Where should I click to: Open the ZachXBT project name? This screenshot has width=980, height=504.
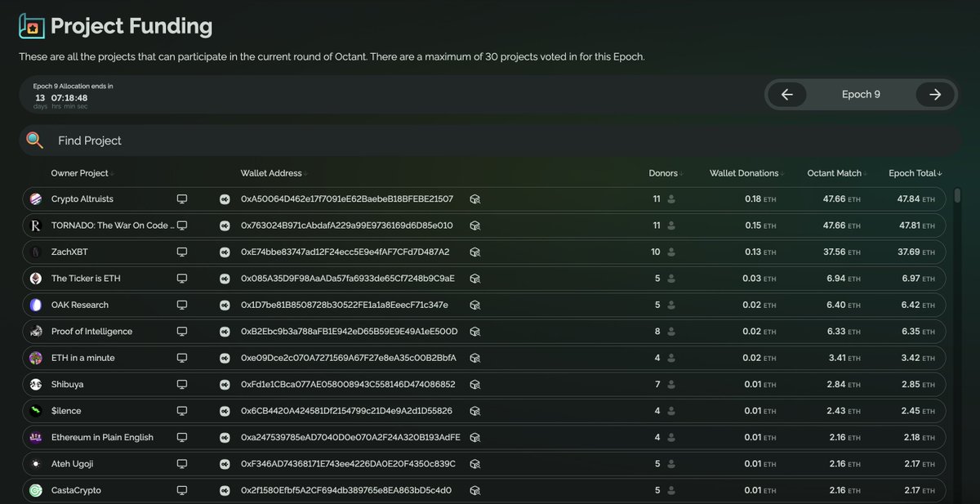[x=69, y=252]
